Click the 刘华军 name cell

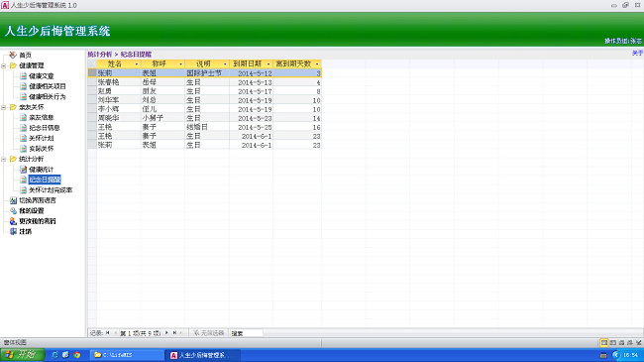coord(119,100)
